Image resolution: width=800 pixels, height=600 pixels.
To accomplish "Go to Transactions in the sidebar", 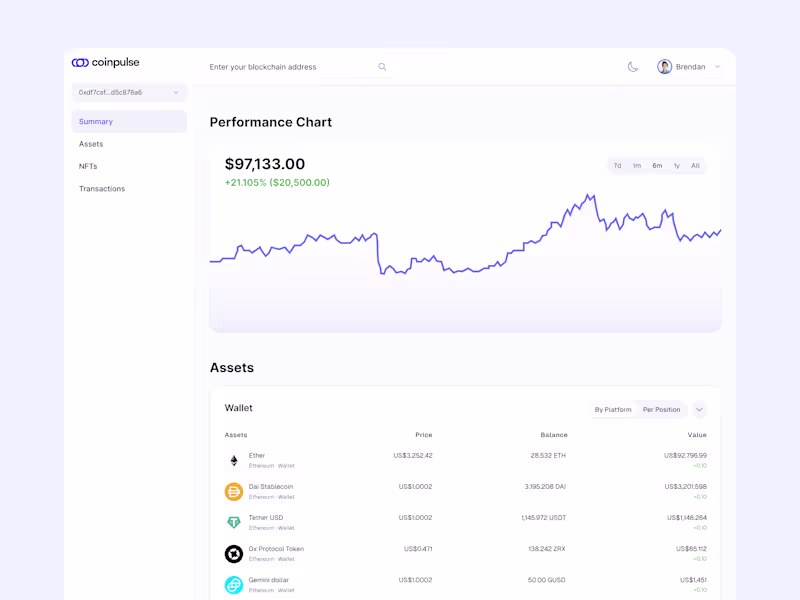I will 102,189.
